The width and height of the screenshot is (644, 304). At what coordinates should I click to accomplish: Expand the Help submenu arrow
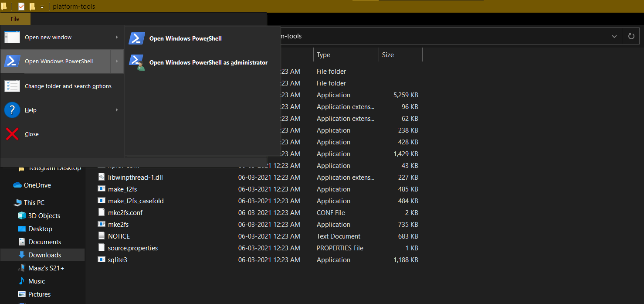[x=117, y=110]
